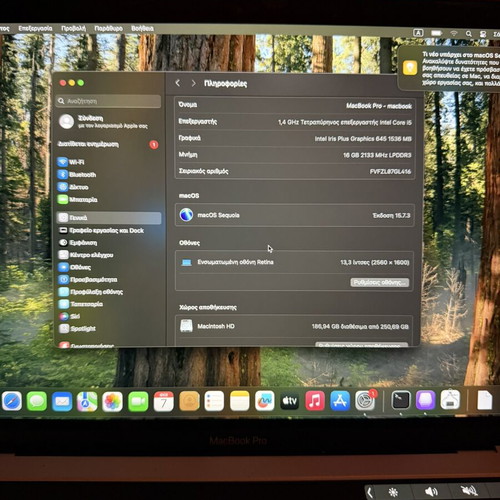Click the macOS Sequoia row
The image size is (500, 500).
click(x=295, y=215)
